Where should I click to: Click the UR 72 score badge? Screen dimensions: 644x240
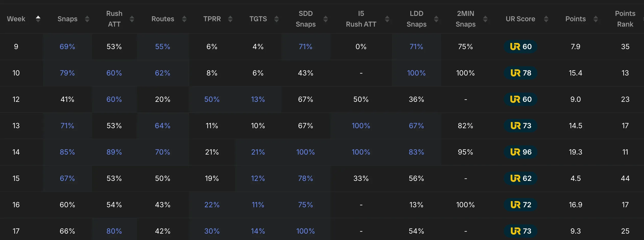pos(521,205)
